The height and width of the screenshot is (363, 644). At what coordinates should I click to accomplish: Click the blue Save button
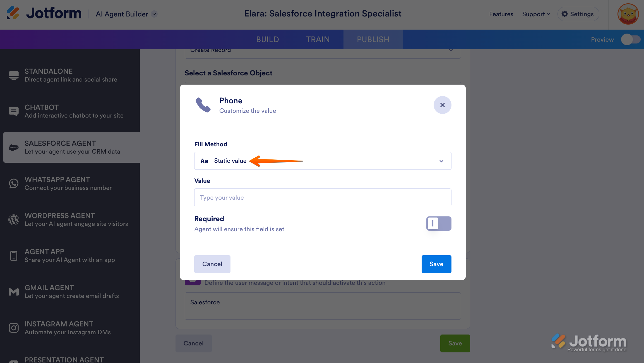[x=436, y=264]
